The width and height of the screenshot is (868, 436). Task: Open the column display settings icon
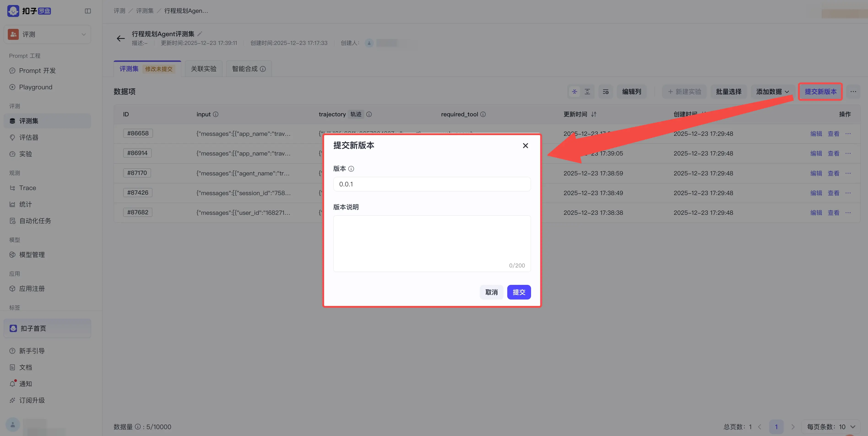click(x=605, y=92)
